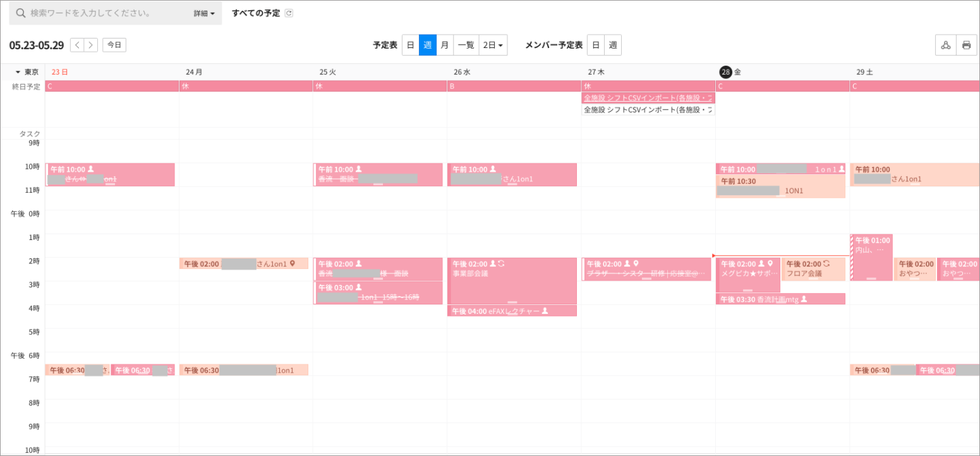
Task: Advance to next week with right arrow
Action: [x=92, y=45]
